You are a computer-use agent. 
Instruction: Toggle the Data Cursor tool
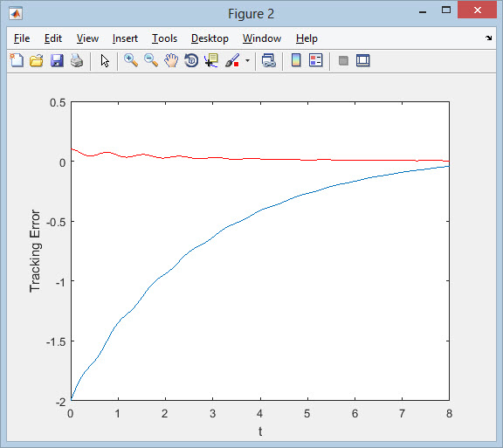coord(211,60)
